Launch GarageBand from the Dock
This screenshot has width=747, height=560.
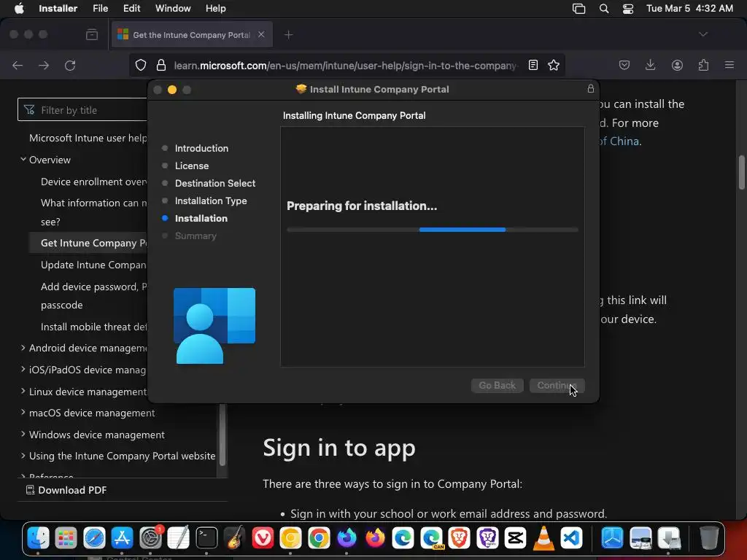tap(235, 538)
